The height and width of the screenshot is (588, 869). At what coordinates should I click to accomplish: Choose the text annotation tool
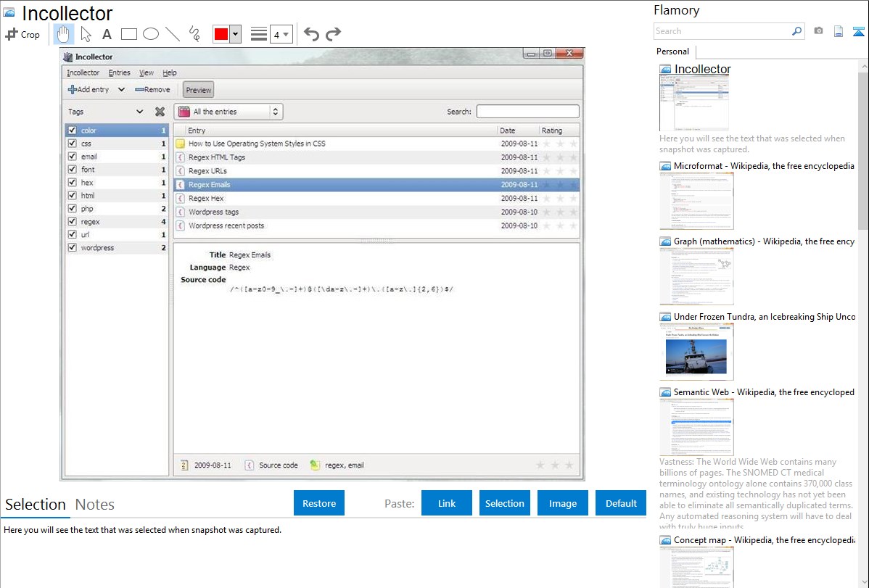click(x=107, y=34)
